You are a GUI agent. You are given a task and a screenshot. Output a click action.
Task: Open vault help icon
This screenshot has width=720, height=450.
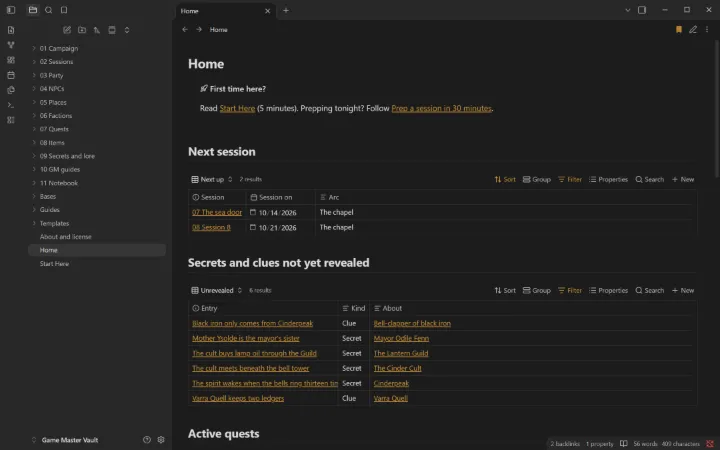147,439
